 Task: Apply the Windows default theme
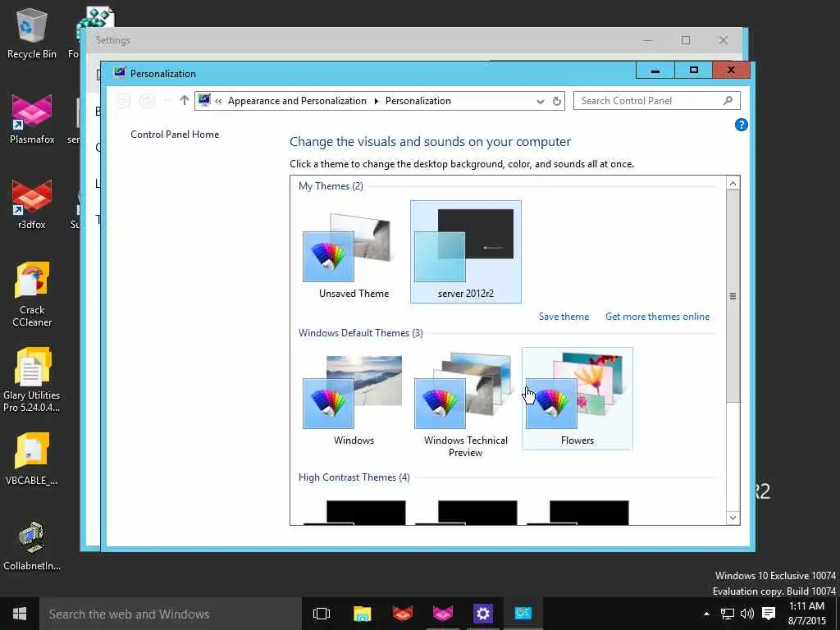(354, 399)
